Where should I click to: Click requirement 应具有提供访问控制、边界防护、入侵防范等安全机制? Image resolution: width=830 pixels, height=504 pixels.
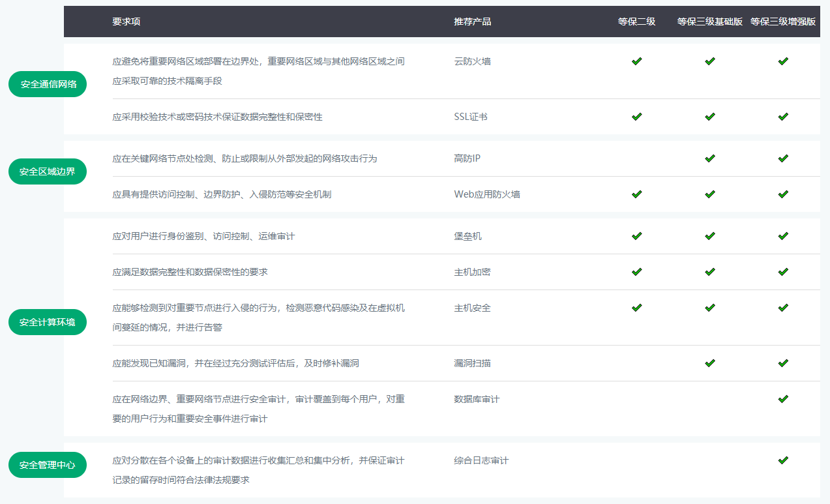[222, 194]
